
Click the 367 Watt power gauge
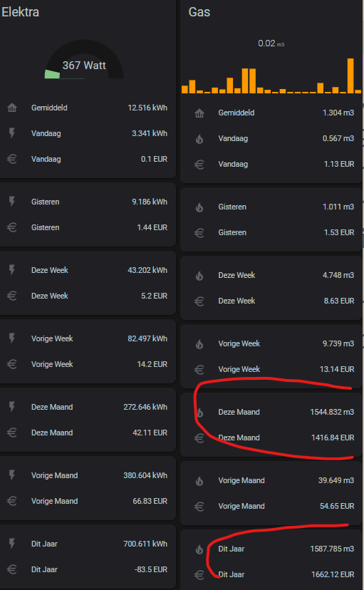click(84, 59)
